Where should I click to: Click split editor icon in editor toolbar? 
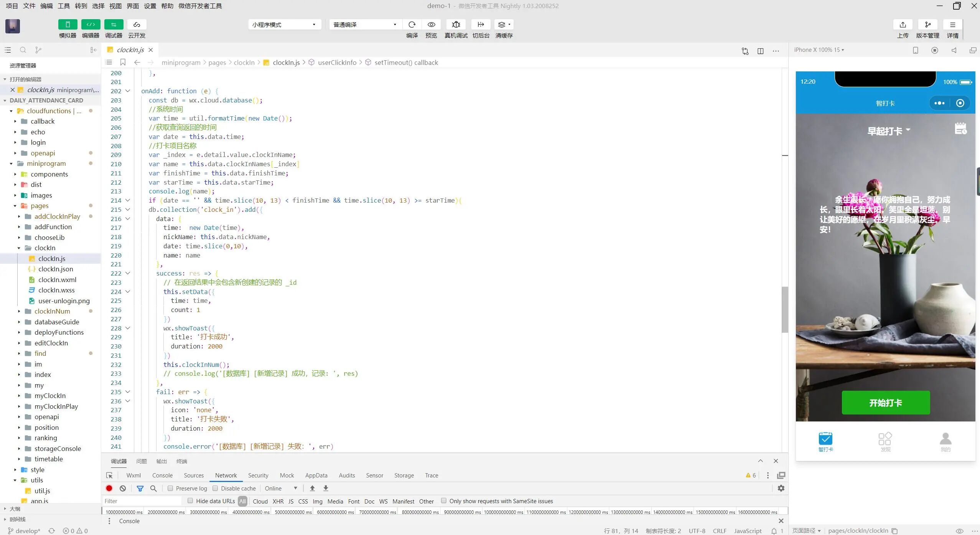point(760,51)
